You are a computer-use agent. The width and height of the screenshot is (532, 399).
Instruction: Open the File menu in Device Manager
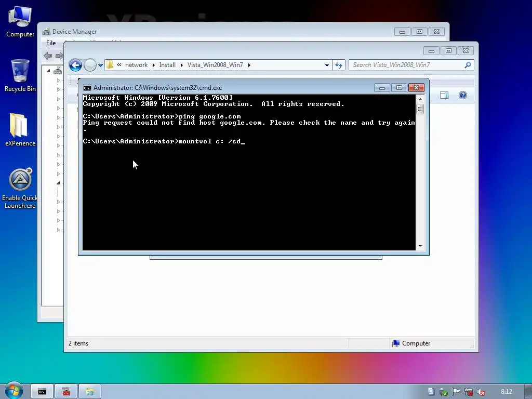pos(51,43)
